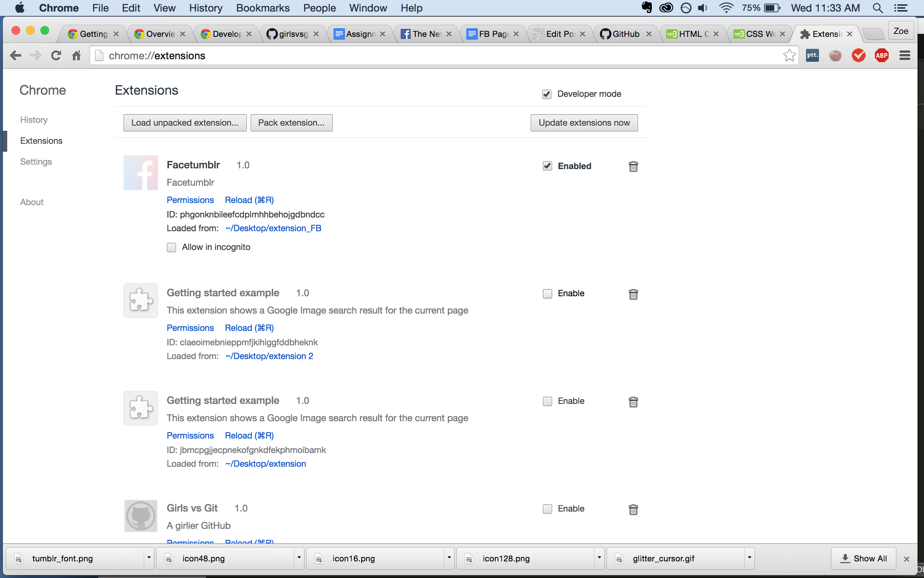924x578 pixels.
Task: Delete the Facetumblr extension via trash icon
Action: (633, 166)
